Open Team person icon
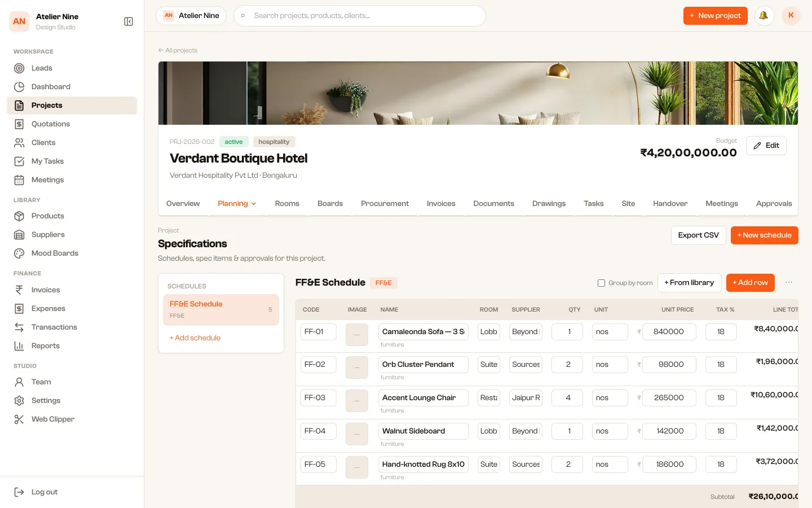Viewport: 812px width, 508px height. 19,382
